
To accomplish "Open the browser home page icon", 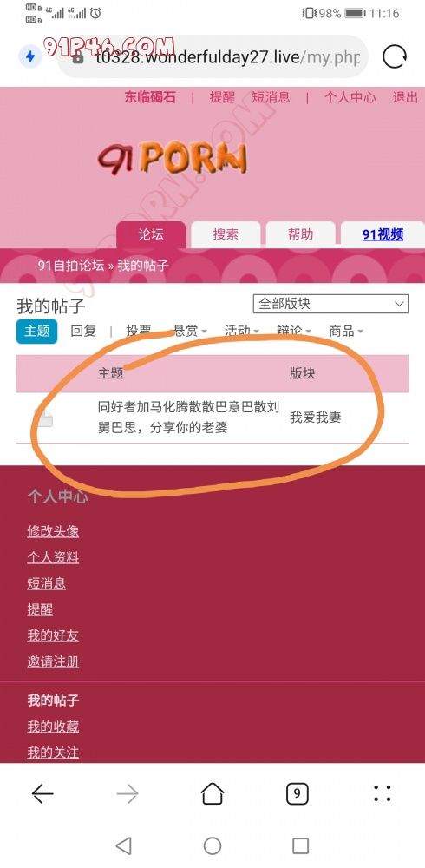I will click(212, 794).
